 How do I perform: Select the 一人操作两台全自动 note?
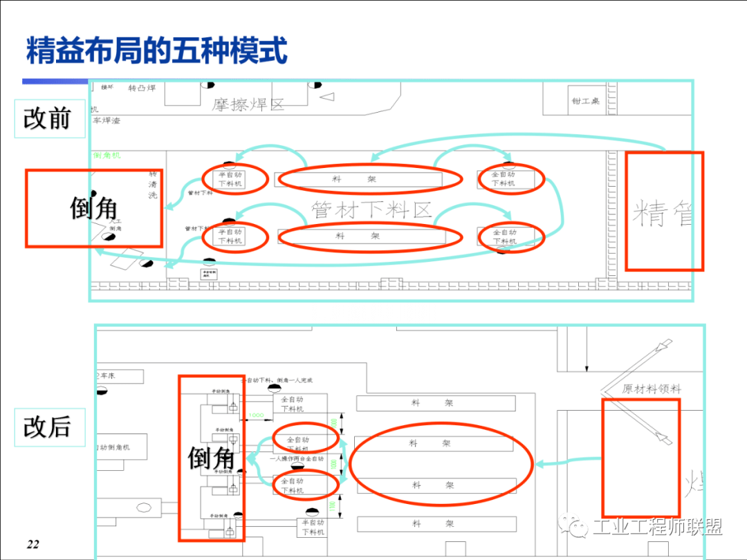[297, 458]
